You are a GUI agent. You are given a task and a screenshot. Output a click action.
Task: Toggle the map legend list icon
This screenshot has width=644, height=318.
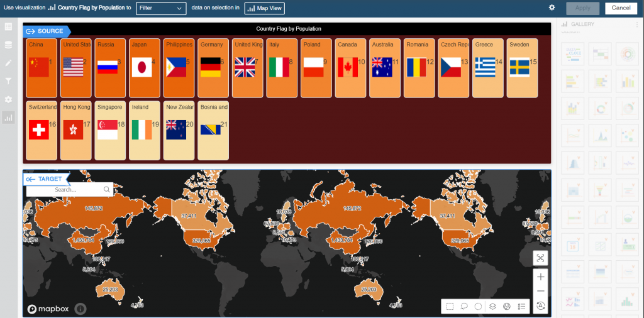521,306
